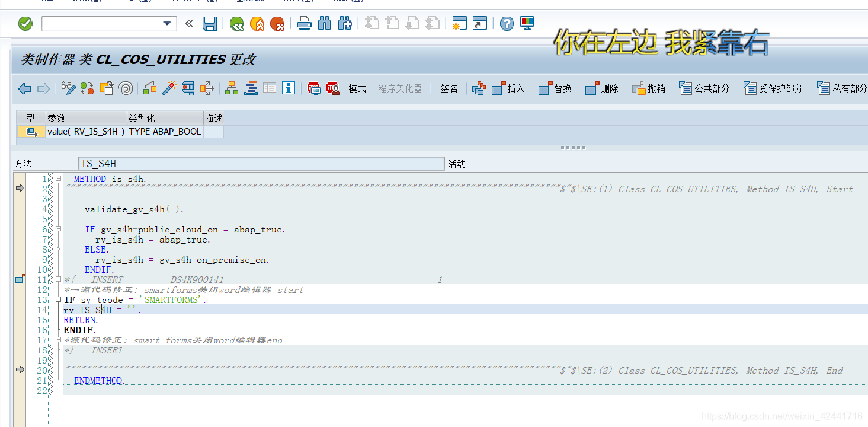Open the blue Information icon
The height and width of the screenshot is (427, 868).
click(289, 89)
